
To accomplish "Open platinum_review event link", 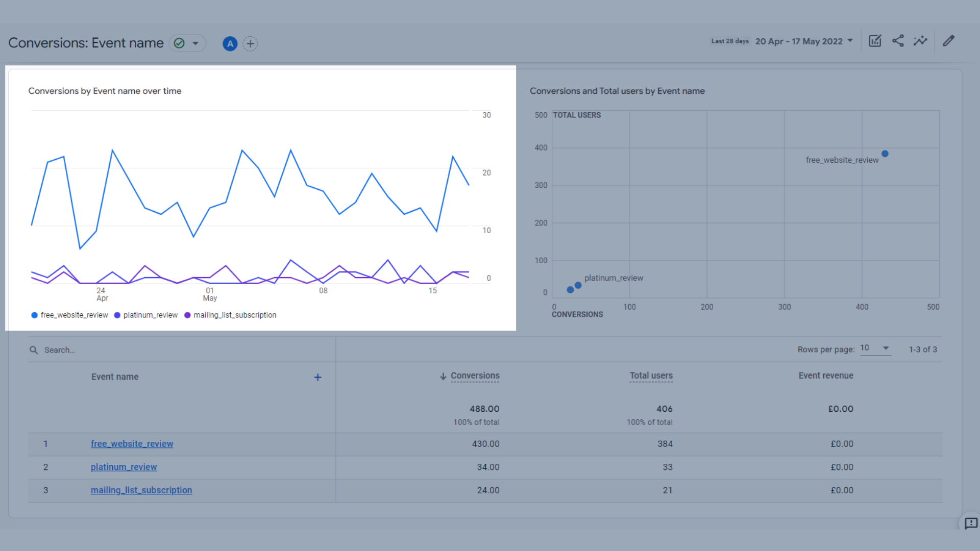I will [124, 467].
